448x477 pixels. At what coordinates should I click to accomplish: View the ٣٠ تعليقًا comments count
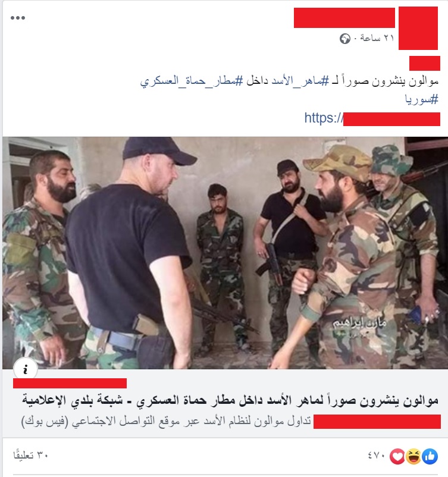30,456
